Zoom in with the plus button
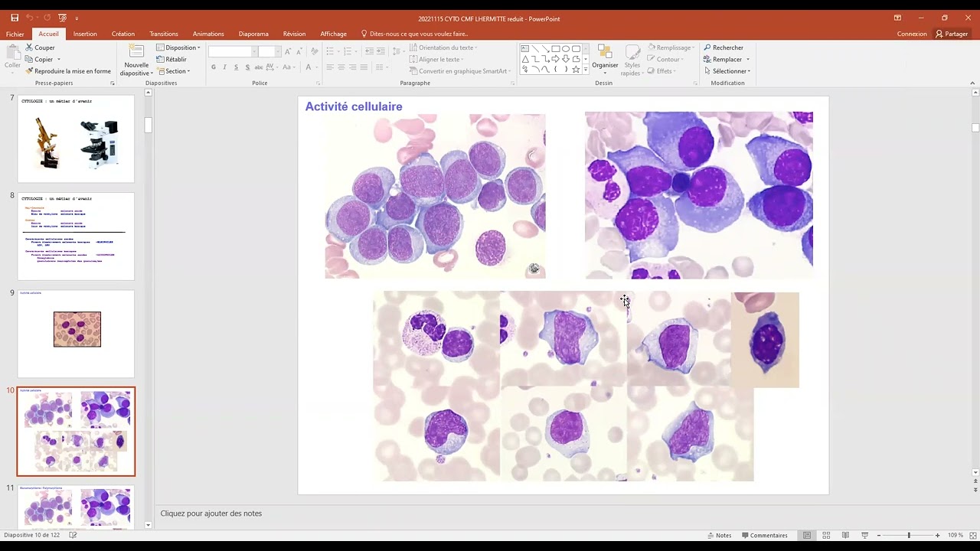This screenshot has width=980, height=551. pos(937,536)
